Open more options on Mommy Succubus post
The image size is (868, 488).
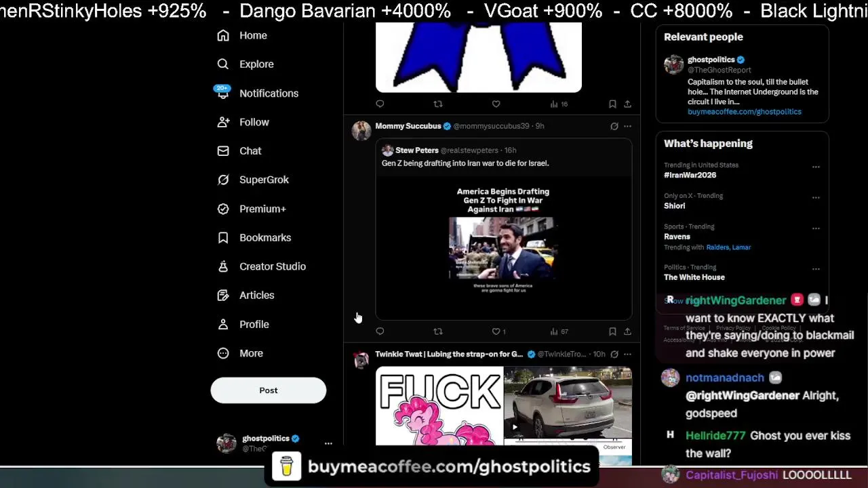[x=627, y=126]
